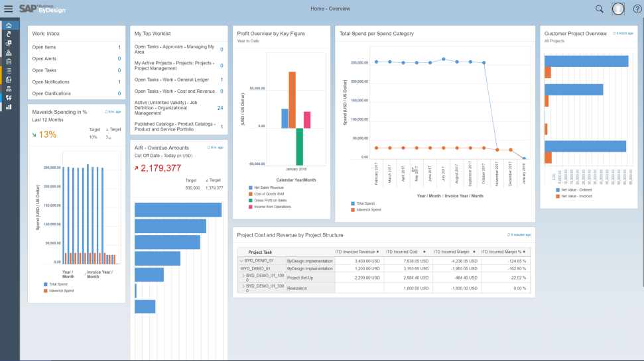The image size is (644, 361).
Task: Open the user profile avatar
Action: pos(618,9)
